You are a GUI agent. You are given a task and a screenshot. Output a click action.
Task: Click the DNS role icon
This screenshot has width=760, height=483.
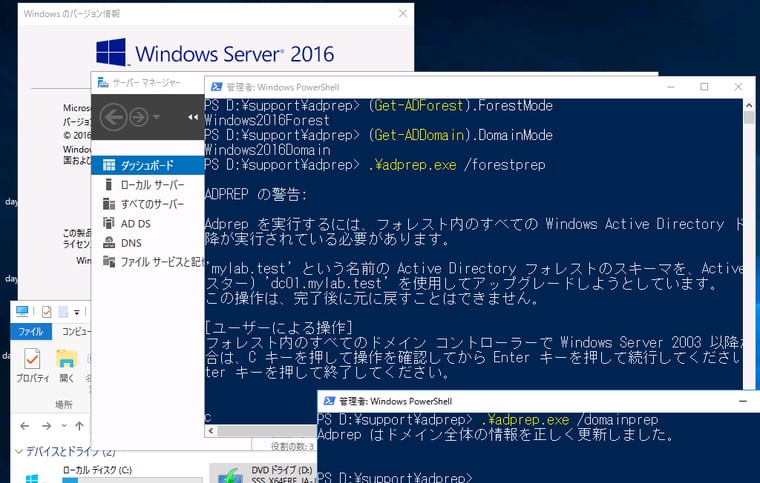click(x=109, y=243)
